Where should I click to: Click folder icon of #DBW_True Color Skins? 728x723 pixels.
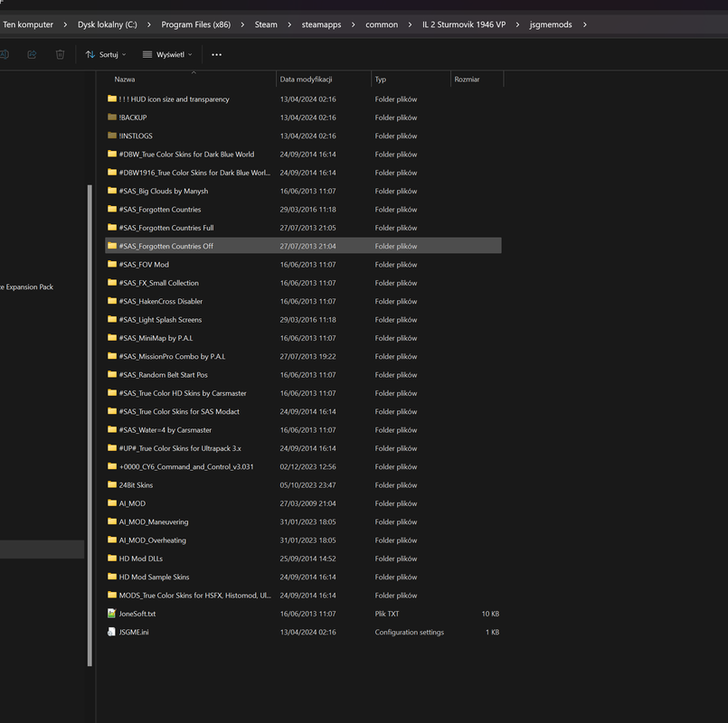click(x=112, y=154)
